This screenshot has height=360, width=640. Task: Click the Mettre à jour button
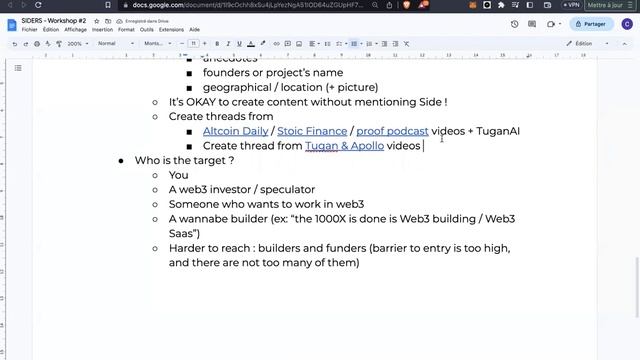610,5
